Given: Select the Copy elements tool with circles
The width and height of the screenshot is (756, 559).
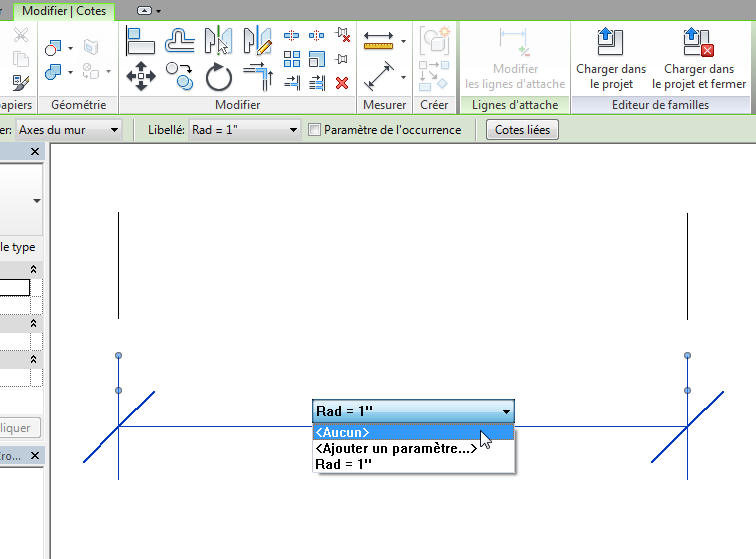Looking at the screenshot, I should (179, 76).
